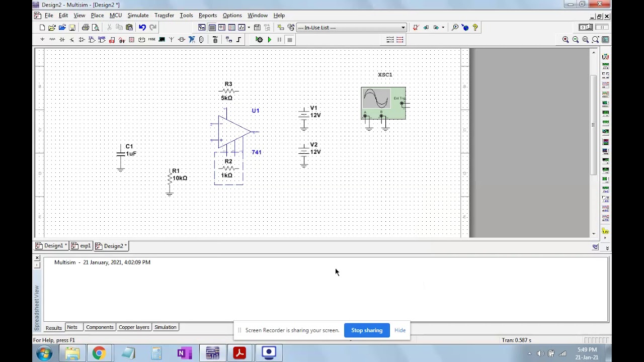Select the XSC1 oscilloscope instrument
Screen dimensions: 644x362
click(x=383, y=104)
